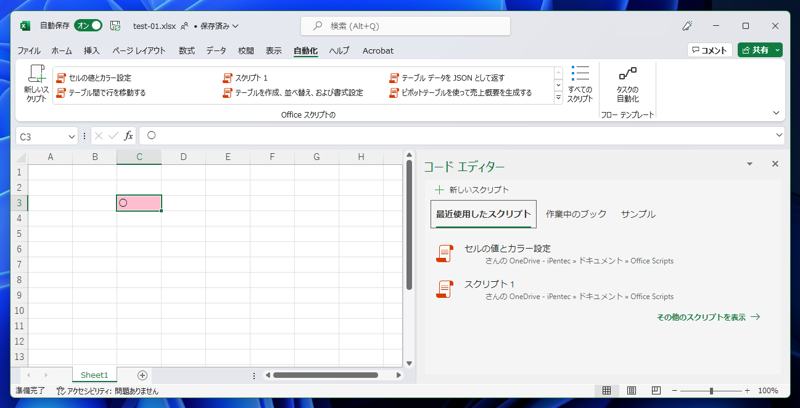Screen dimensions: 800x408
Task: Open ピボットテーブルを使って売上概要を生成する script
Action: coord(461,93)
